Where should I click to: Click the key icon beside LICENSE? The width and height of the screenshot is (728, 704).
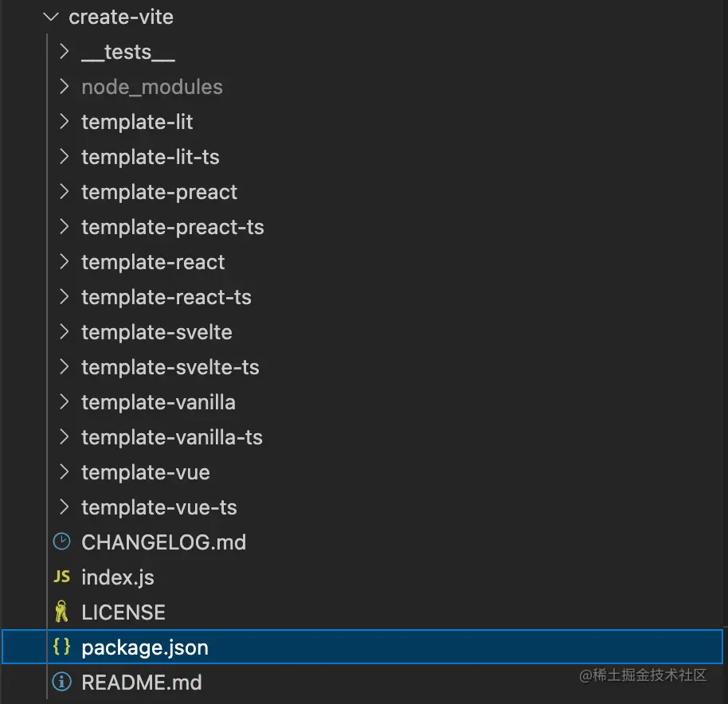click(61, 612)
